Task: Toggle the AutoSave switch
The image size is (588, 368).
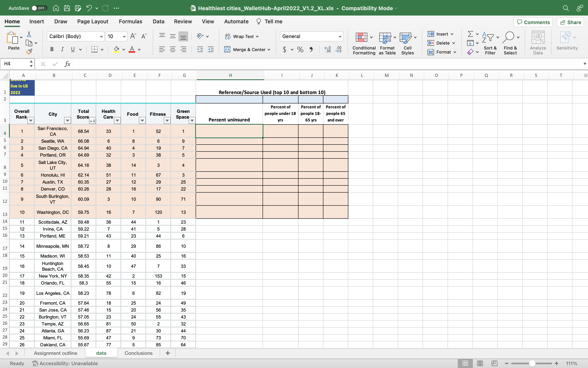Action: 39,8
